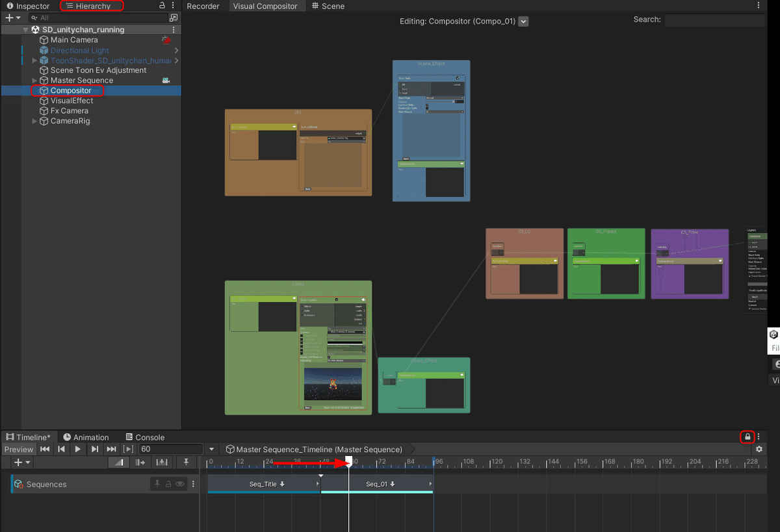Select the BG node group

(x=298, y=153)
